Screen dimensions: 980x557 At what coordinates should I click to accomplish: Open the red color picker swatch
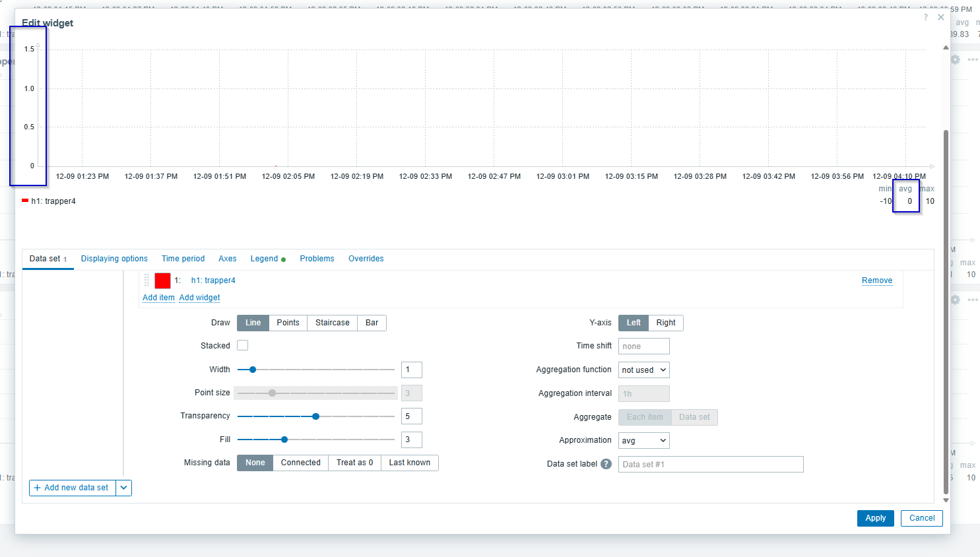(162, 280)
